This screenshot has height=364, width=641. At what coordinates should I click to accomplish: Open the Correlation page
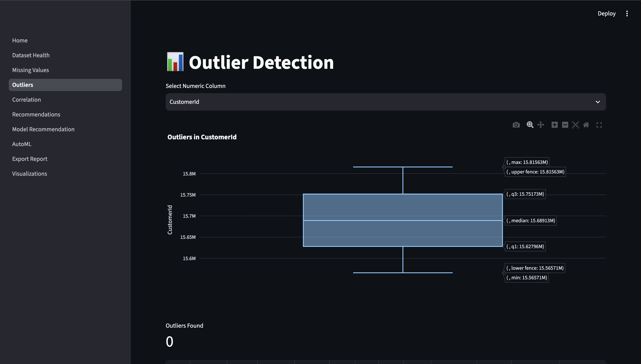[27, 100]
